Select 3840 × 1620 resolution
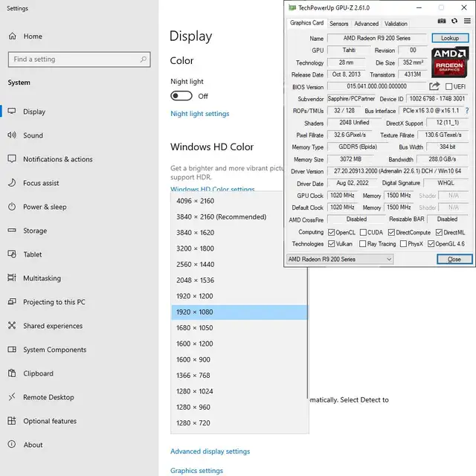The image size is (476, 476). (x=239, y=233)
